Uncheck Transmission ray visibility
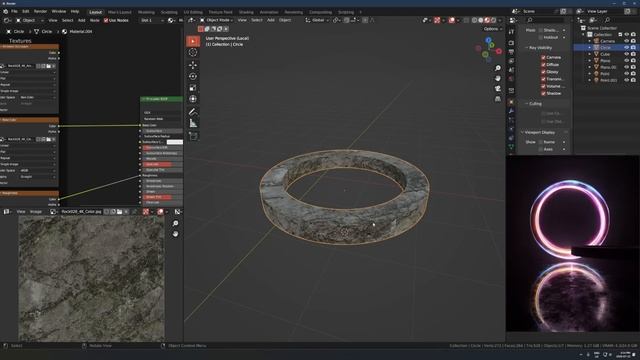The height and width of the screenshot is (360, 640). [543, 79]
